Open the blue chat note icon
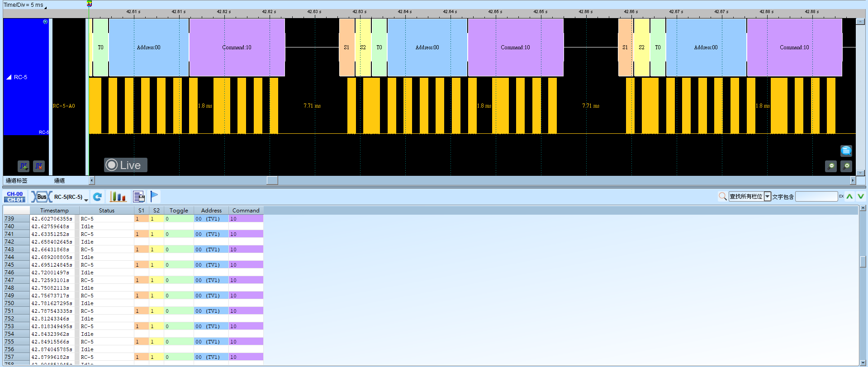The width and height of the screenshot is (868, 367). pos(846,151)
